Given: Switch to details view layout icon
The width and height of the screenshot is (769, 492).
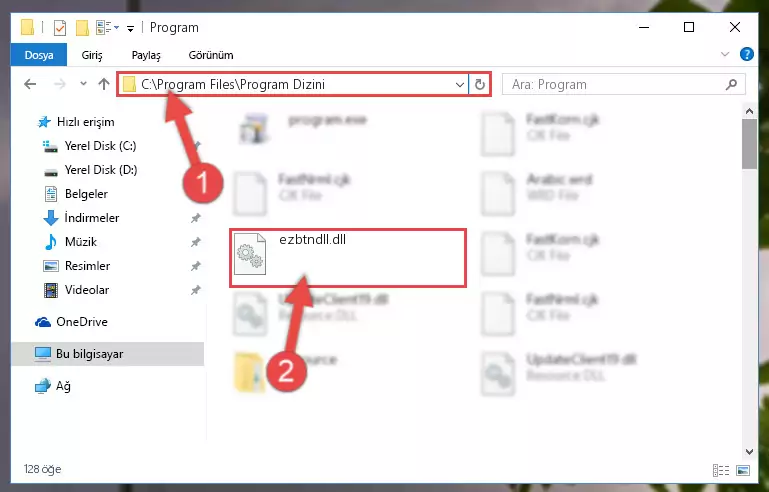Looking at the screenshot, I should click(x=720, y=470).
